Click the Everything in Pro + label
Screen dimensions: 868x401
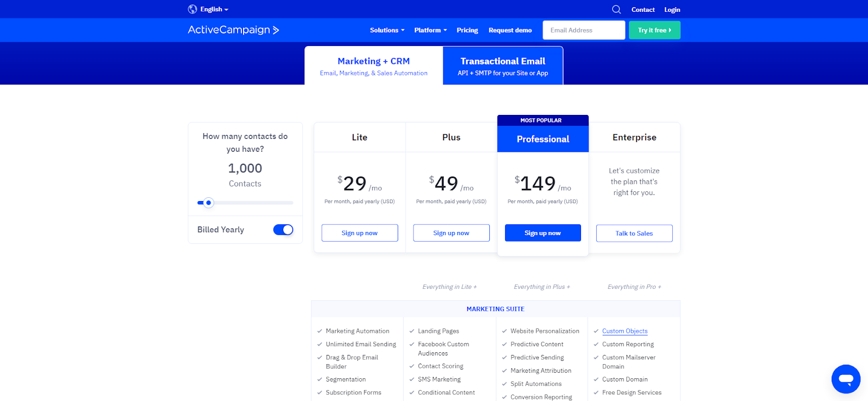click(634, 287)
